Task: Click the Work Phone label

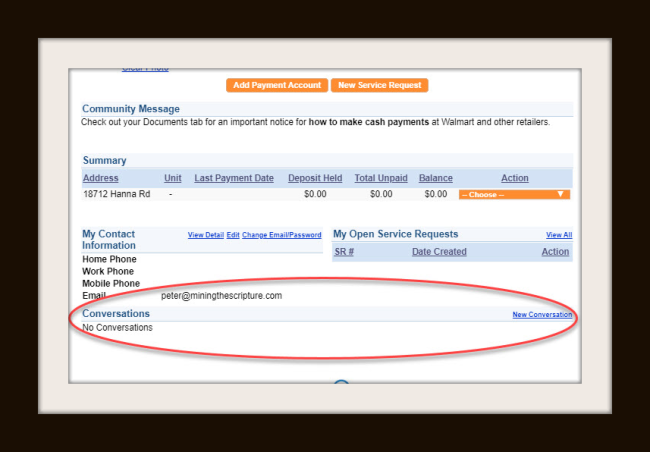Action: tap(108, 271)
